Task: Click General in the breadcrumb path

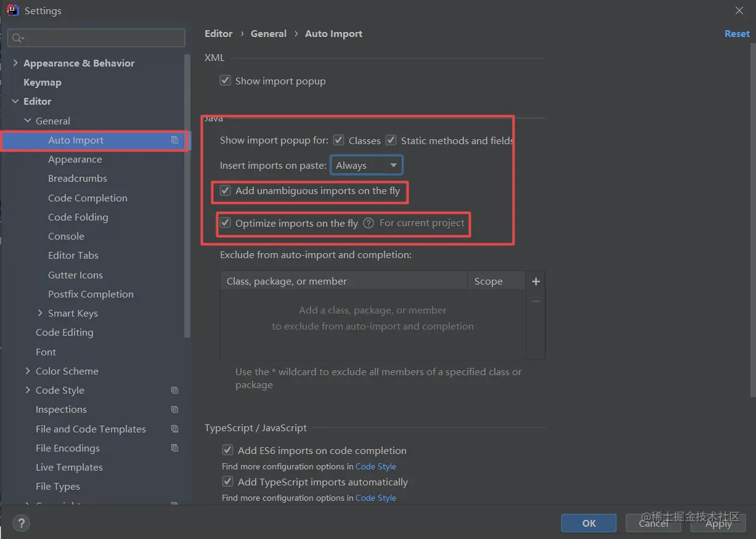Action: click(x=269, y=34)
